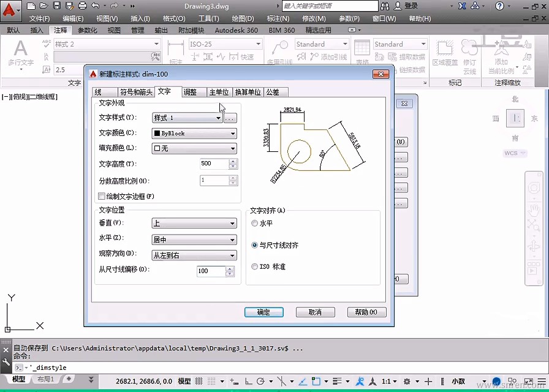This screenshot has width=549, height=392.
Task: Click the multiline text large A icon
Action: tap(21, 48)
